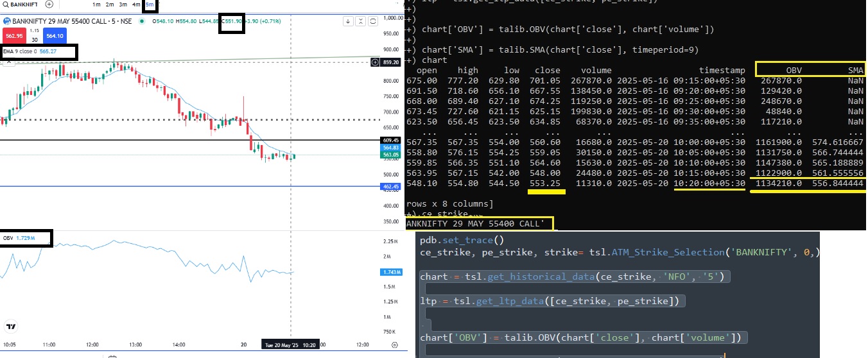Click the blue 462.45 price line label
The height and width of the screenshot is (358, 868).
392,187
